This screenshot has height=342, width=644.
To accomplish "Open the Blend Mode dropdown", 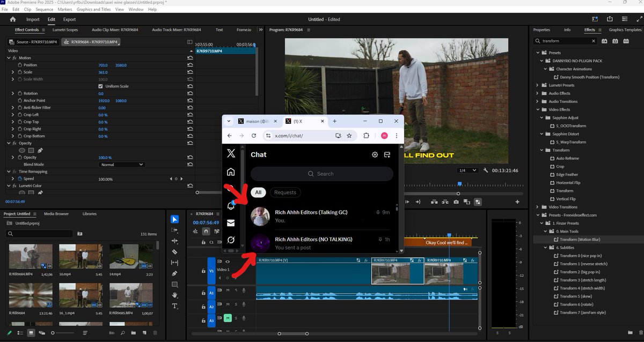I will tap(122, 165).
